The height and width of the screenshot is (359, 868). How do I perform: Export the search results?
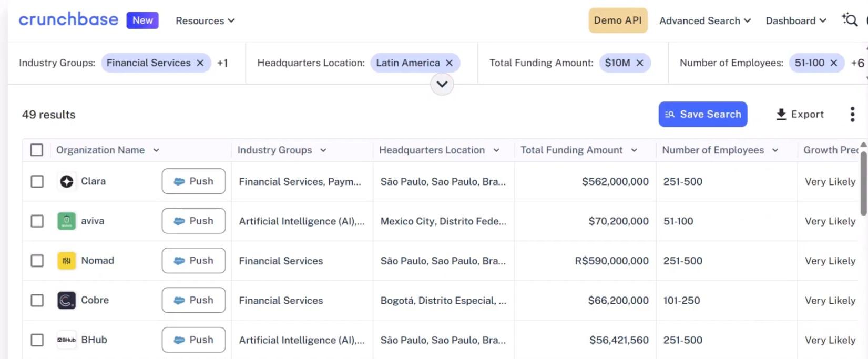tap(800, 114)
